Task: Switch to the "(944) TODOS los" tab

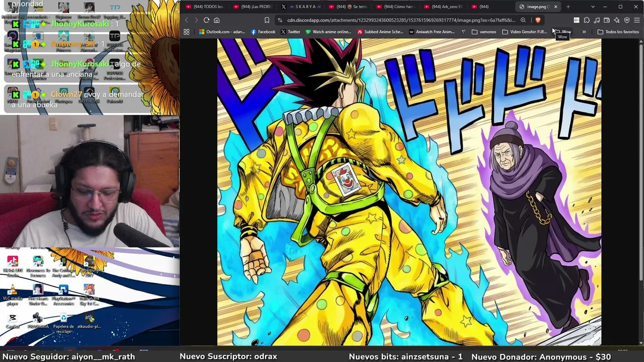Action: click(205, 7)
